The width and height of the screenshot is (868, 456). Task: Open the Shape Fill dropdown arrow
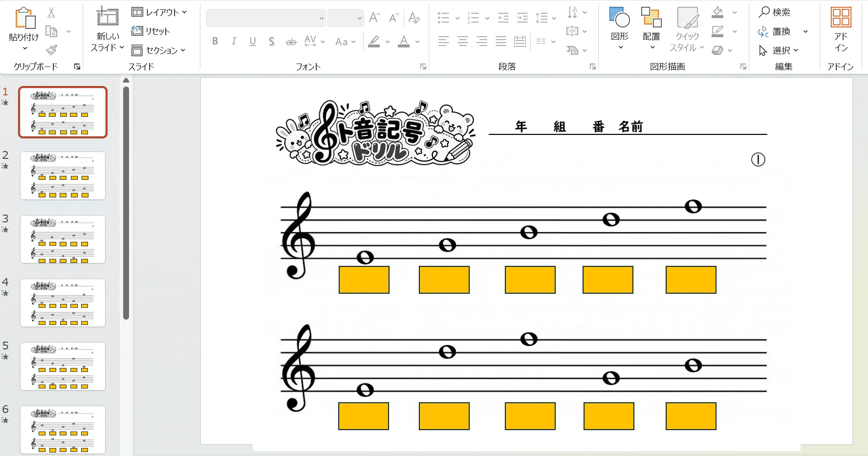[735, 12]
